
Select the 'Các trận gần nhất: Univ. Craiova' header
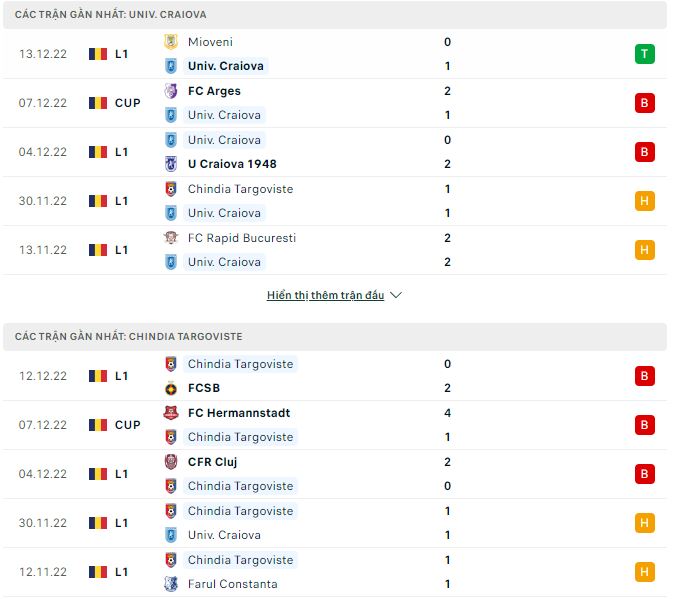click(111, 15)
